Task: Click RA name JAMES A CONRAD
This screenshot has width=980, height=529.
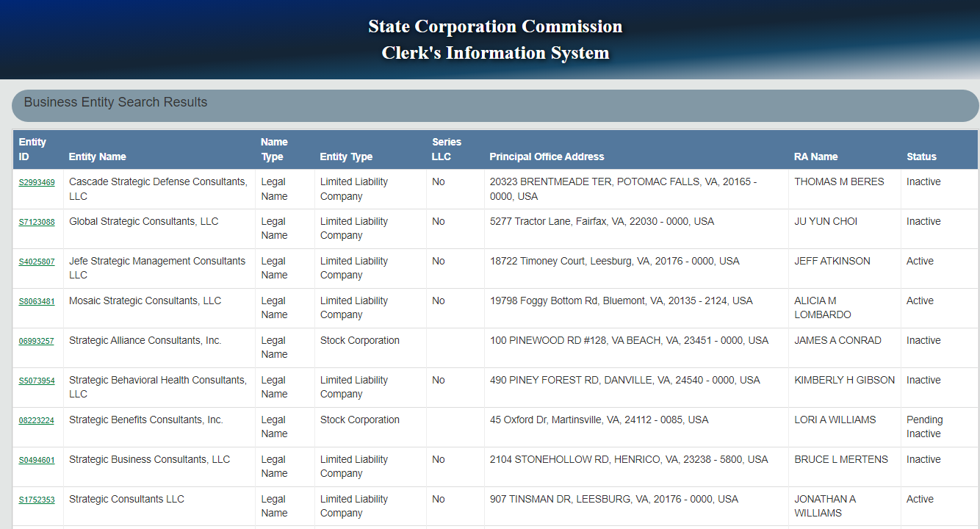Action: pyautogui.click(x=837, y=340)
